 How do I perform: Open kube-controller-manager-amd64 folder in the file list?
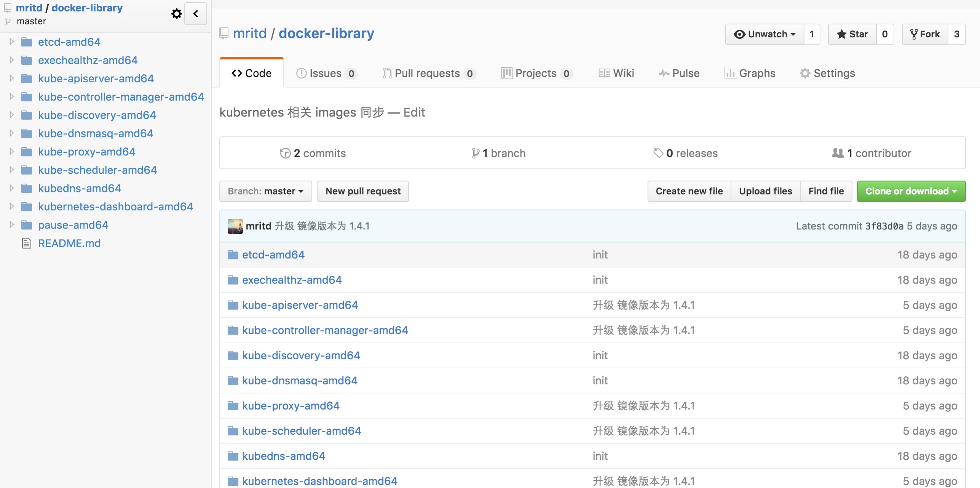coord(325,330)
